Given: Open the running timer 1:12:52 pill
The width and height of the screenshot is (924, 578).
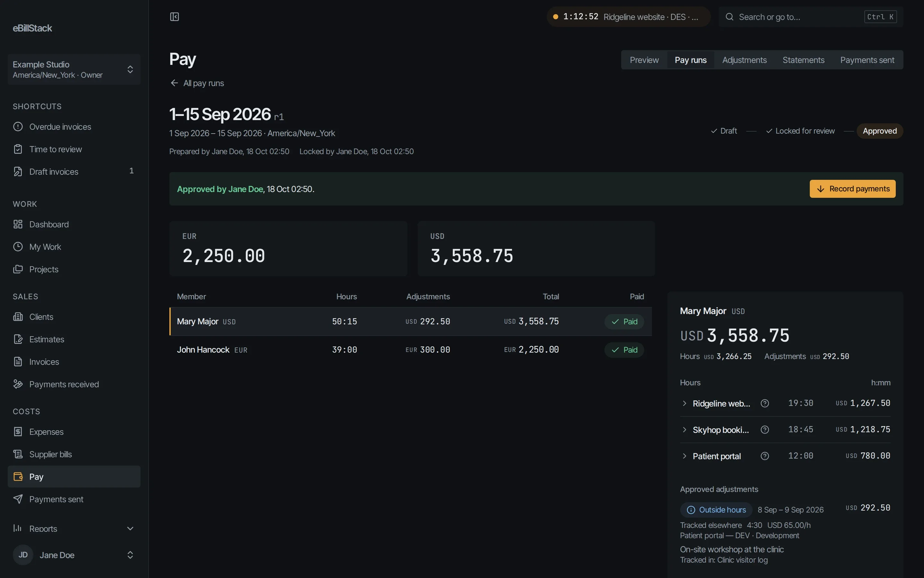Looking at the screenshot, I should (x=628, y=17).
